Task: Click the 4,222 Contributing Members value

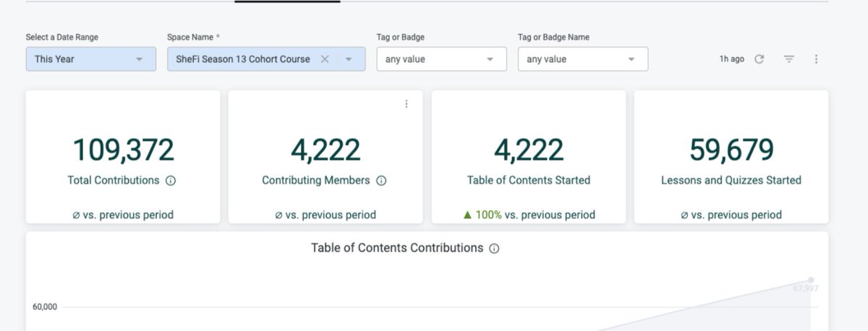Action: [325, 150]
